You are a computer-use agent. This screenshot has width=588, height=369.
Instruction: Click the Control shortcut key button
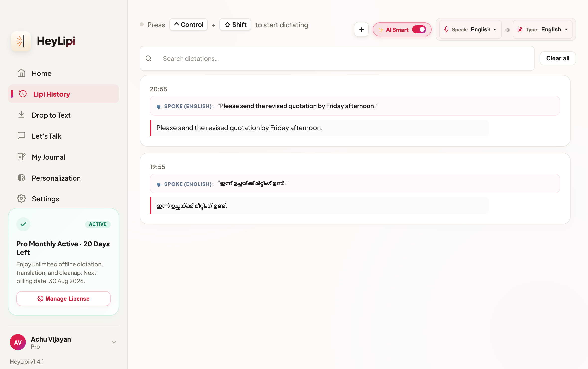[x=189, y=25]
